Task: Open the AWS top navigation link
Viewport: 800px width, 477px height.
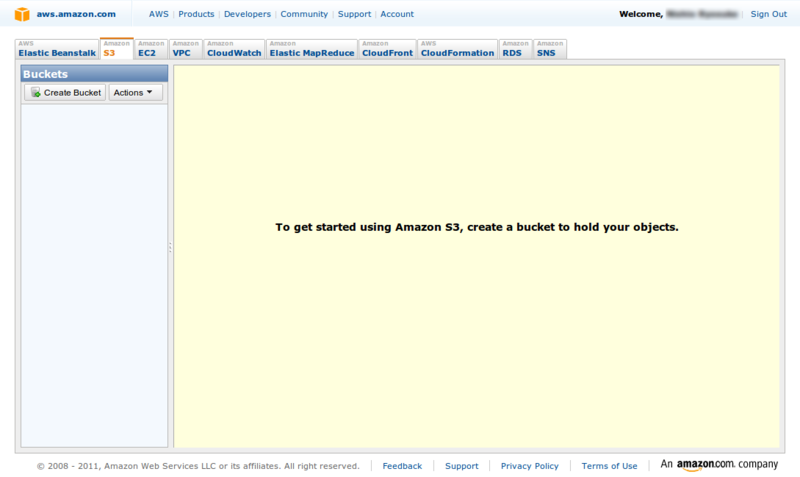Action: [x=159, y=14]
